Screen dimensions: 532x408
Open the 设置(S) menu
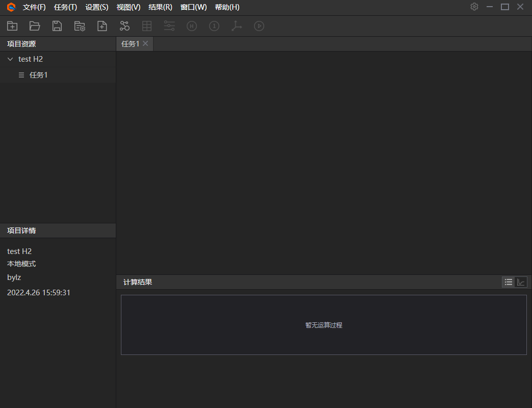[x=97, y=7]
